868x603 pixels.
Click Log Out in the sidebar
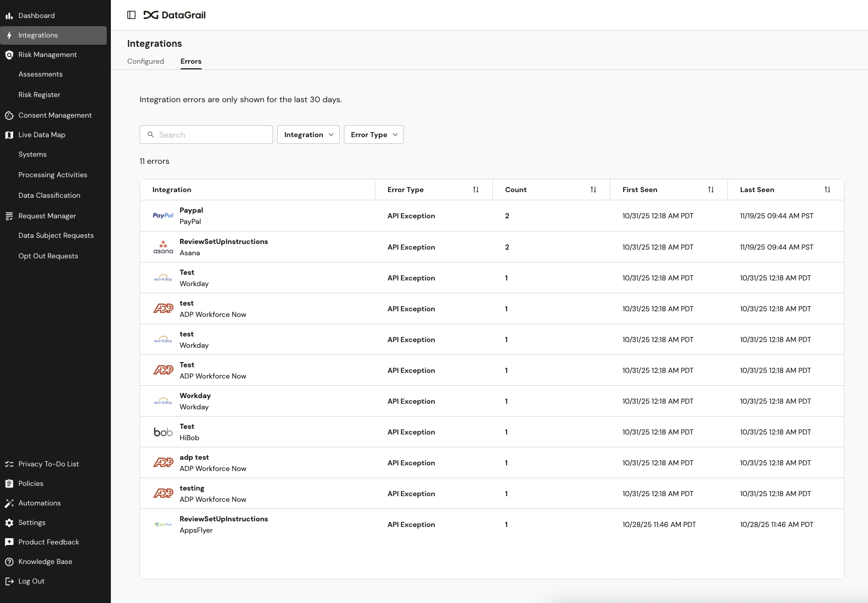click(31, 581)
